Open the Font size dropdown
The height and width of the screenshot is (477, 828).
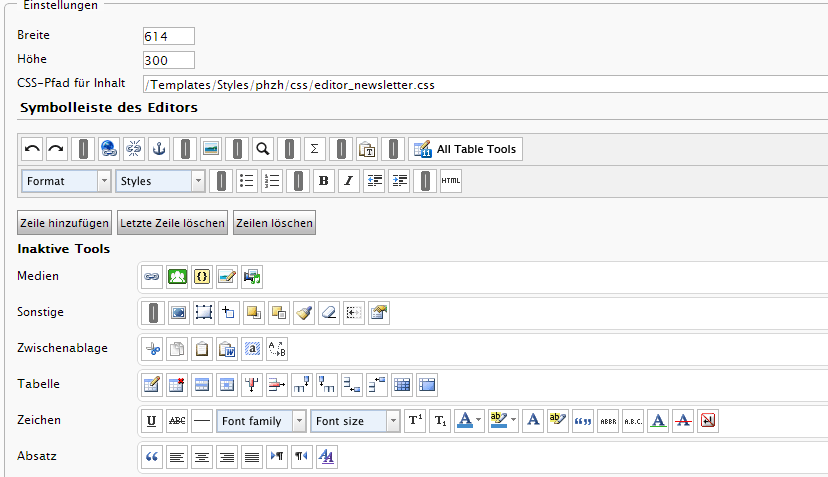coord(356,421)
